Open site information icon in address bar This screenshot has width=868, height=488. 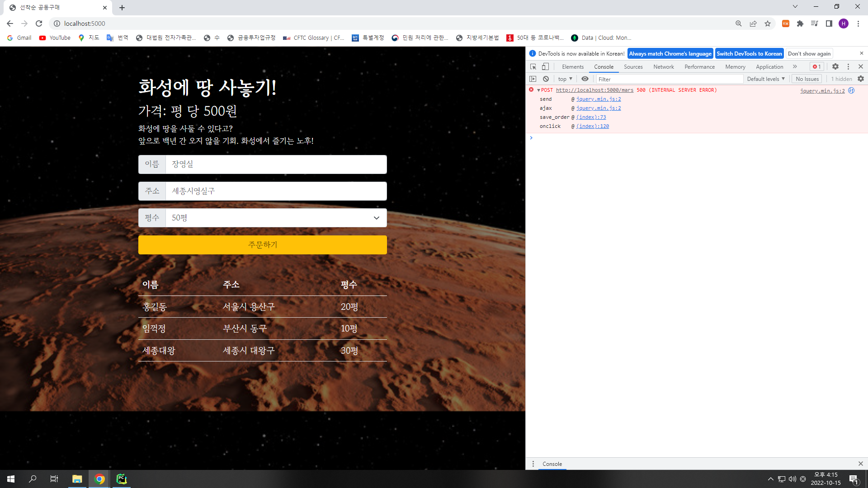point(57,23)
